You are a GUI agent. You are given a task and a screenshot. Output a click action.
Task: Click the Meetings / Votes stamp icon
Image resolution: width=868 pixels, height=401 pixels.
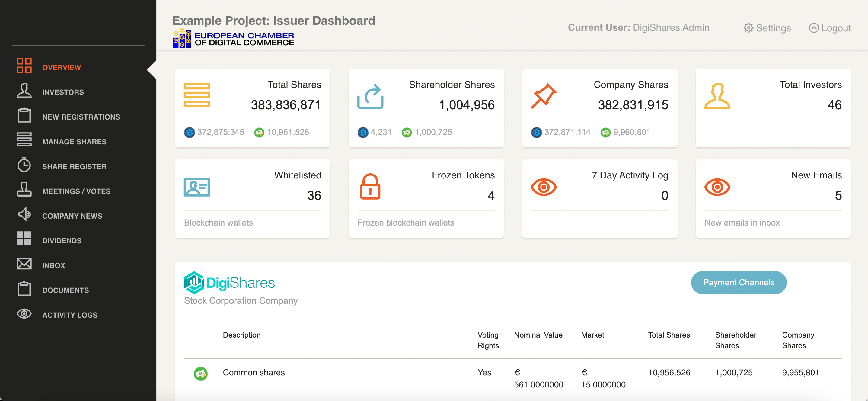[x=24, y=189]
